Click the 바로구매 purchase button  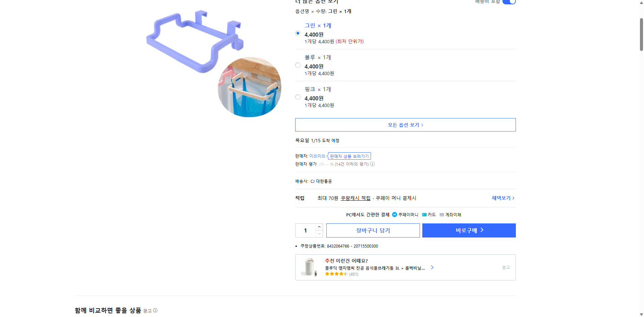(469, 230)
